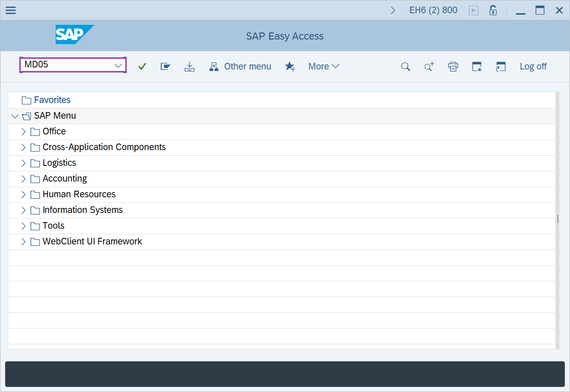Open the hamburger menu top left
Viewport: 570px width, 392px height.
coord(11,10)
